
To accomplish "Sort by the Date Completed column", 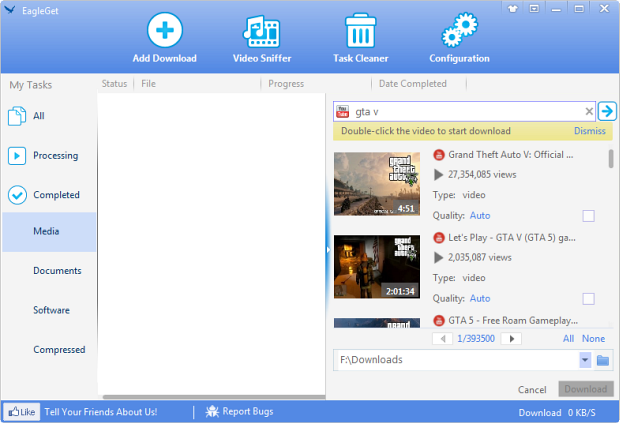I will tap(412, 84).
